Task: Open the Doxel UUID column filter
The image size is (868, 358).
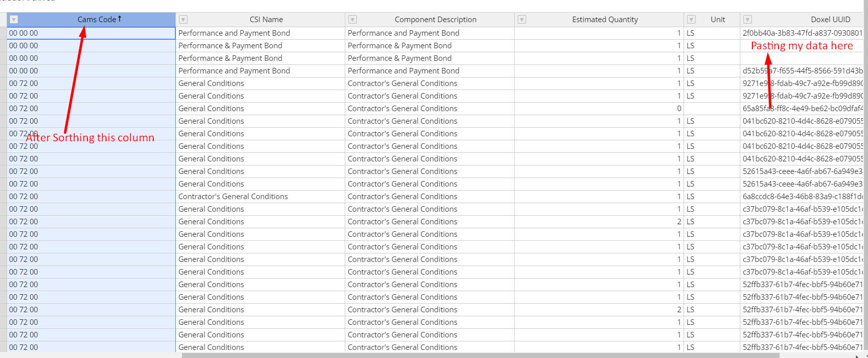Action: tap(748, 20)
